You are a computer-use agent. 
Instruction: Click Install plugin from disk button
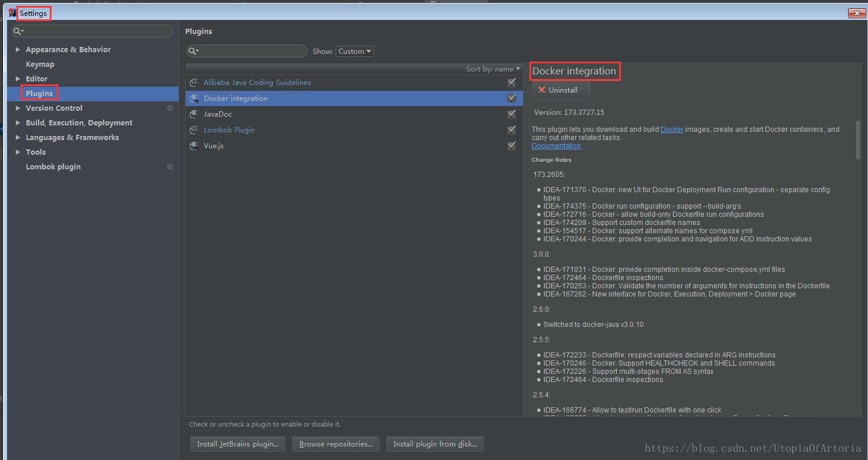coord(435,444)
